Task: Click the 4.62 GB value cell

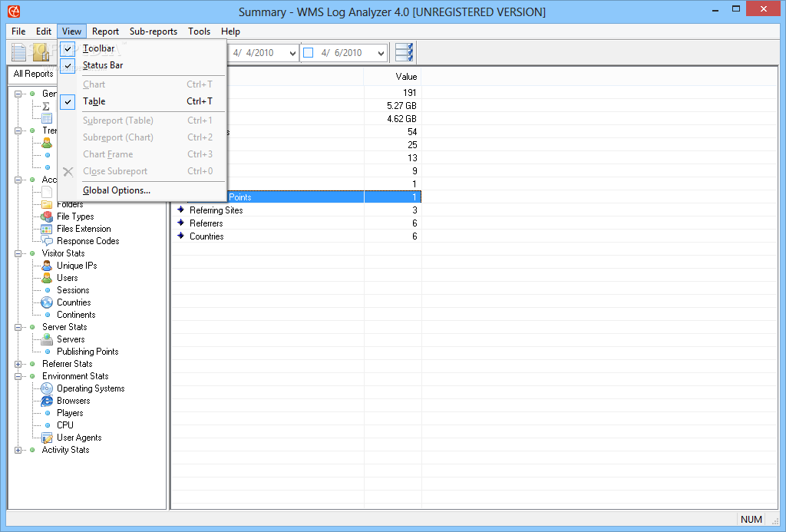Action: click(392, 119)
